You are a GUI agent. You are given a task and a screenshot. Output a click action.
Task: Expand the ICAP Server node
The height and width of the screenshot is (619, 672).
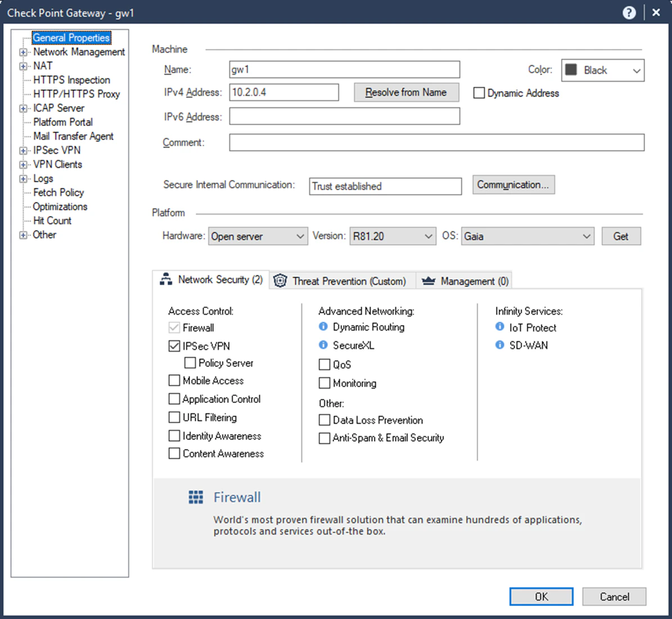tap(23, 109)
